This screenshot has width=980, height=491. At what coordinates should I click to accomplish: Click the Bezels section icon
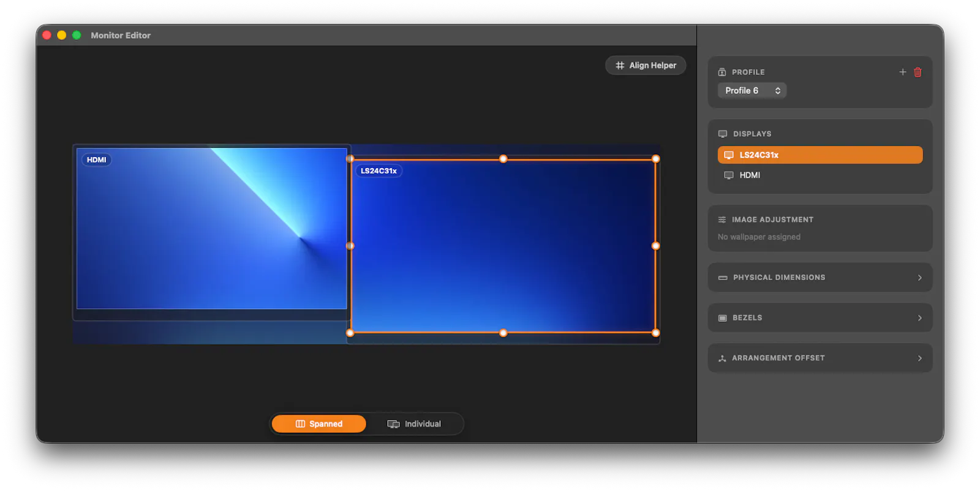point(723,318)
